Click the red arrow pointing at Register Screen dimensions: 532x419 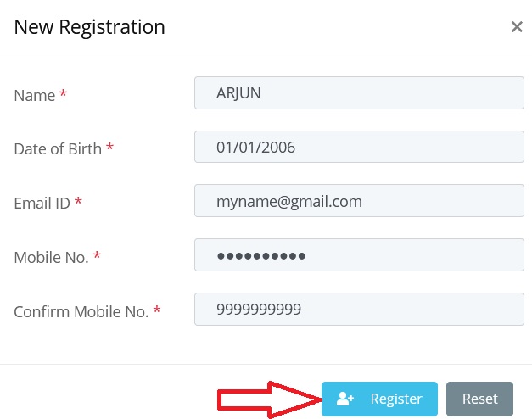269,399
